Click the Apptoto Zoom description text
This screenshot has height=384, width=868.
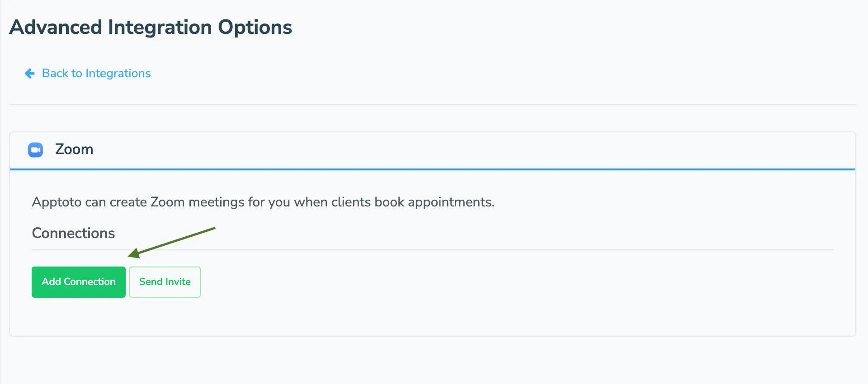[263, 202]
